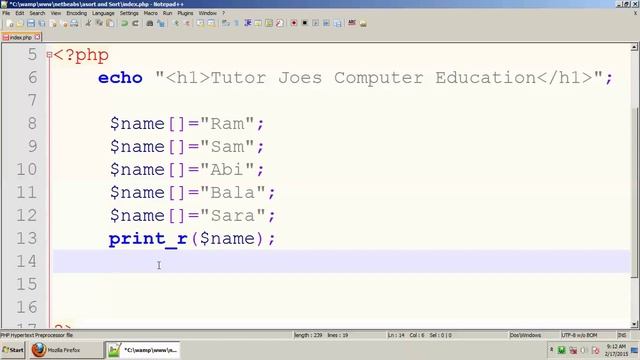The height and width of the screenshot is (360, 640).
Task: Click the UTF-8 w/o BOM status entry
Action: click(579, 335)
